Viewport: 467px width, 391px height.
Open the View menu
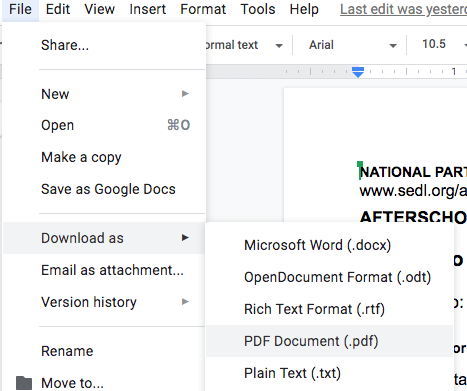(x=99, y=9)
